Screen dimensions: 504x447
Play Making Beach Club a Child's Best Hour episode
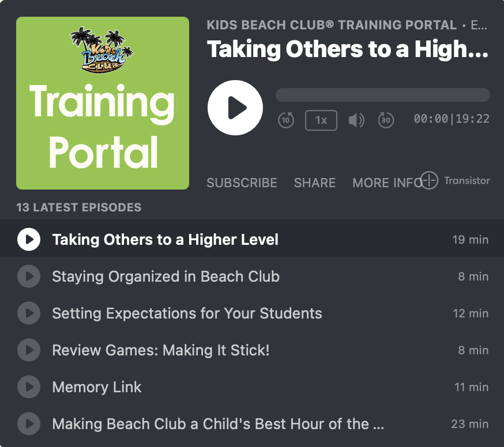29,424
